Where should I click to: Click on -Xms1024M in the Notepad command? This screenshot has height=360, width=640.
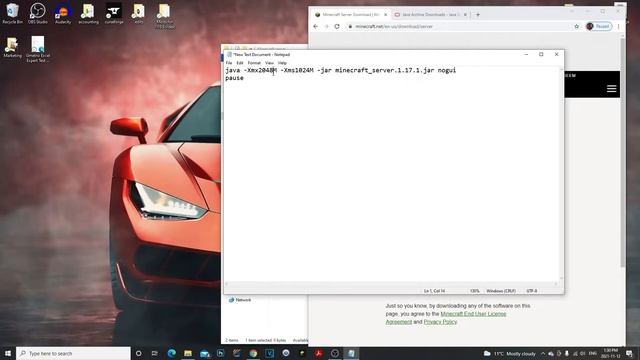(x=297, y=70)
